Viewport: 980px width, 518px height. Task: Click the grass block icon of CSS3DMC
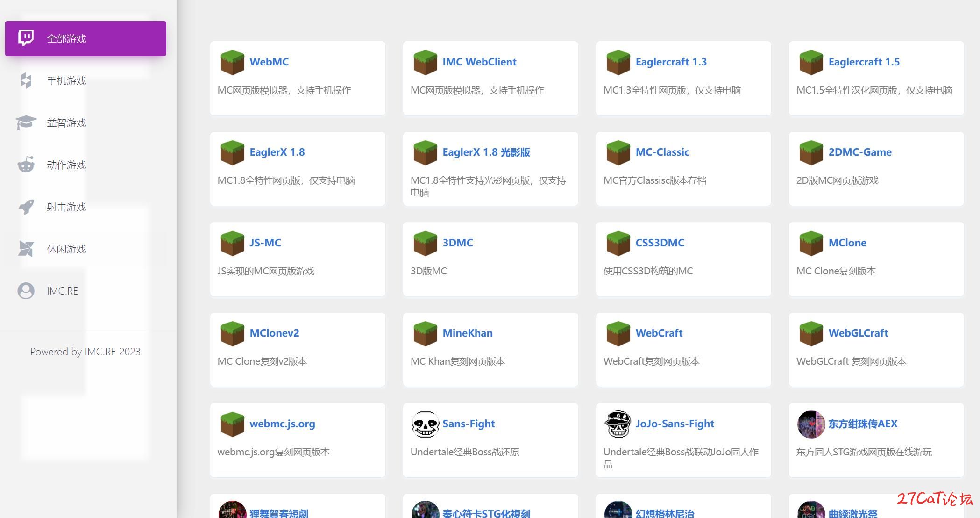click(x=618, y=243)
